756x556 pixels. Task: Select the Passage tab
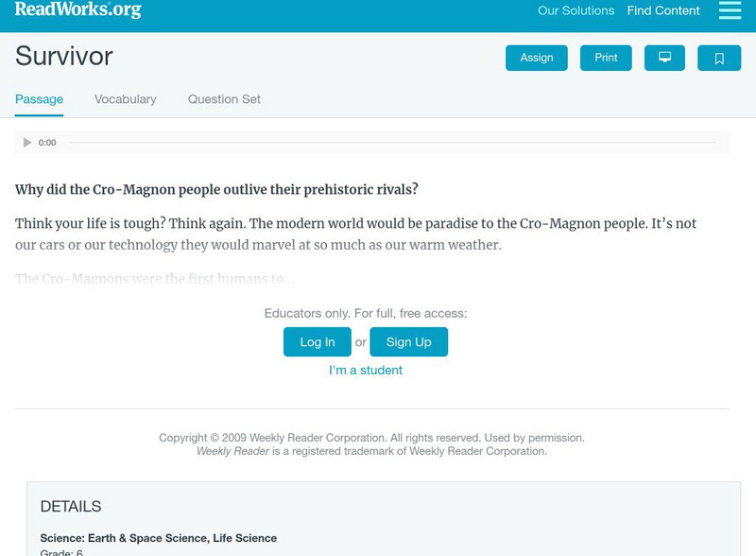[x=39, y=99]
